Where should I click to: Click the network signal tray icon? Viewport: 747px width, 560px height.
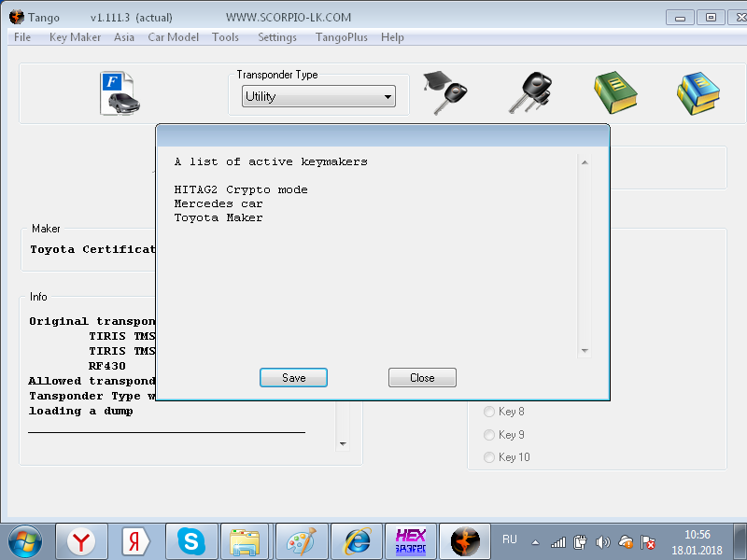click(x=557, y=542)
